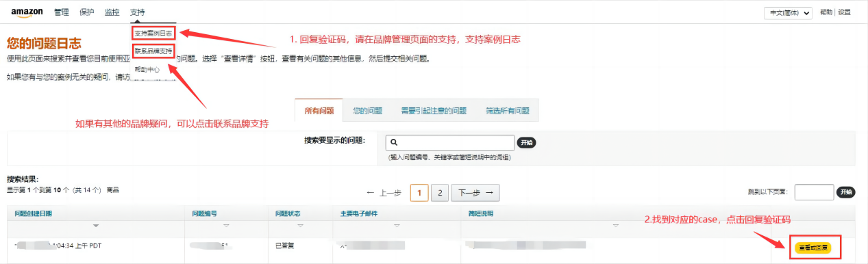Open the 中文(简体) language dropdown
The width and height of the screenshot is (868, 264).
click(789, 13)
